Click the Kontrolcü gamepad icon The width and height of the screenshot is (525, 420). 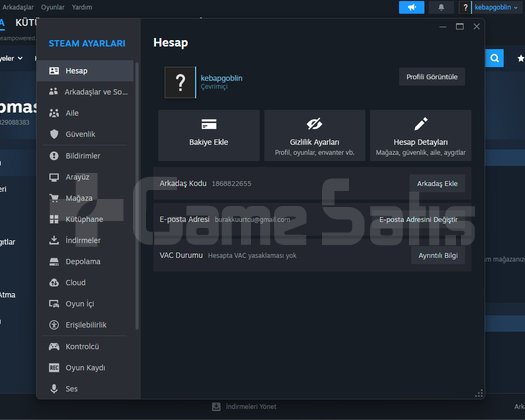tap(54, 346)
